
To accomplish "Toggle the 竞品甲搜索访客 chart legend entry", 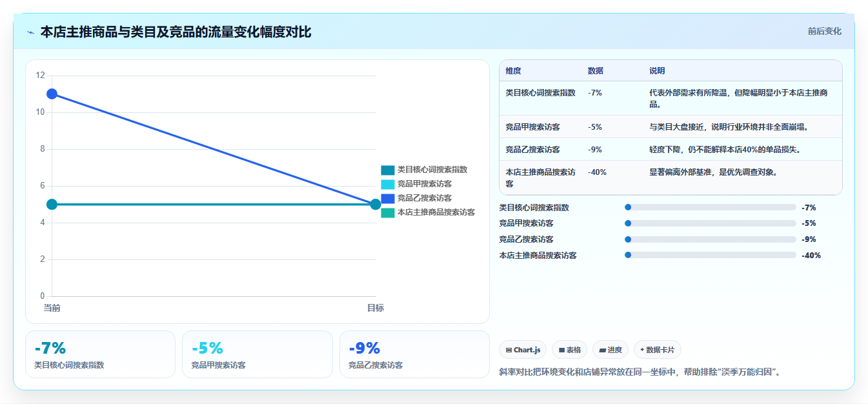I will point(416,184).
